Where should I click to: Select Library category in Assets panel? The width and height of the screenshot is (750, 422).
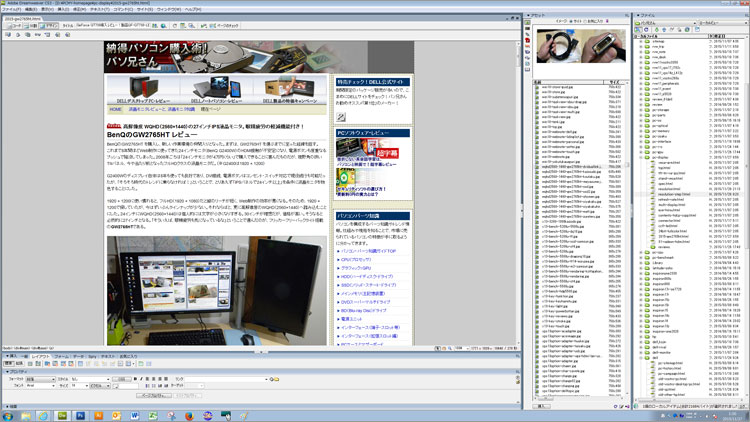(x=528, y=70)
